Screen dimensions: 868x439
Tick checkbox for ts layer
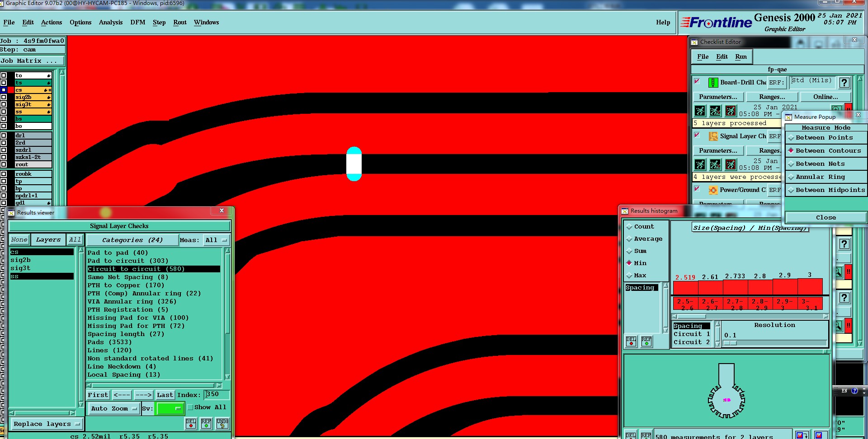click(4, 83)
